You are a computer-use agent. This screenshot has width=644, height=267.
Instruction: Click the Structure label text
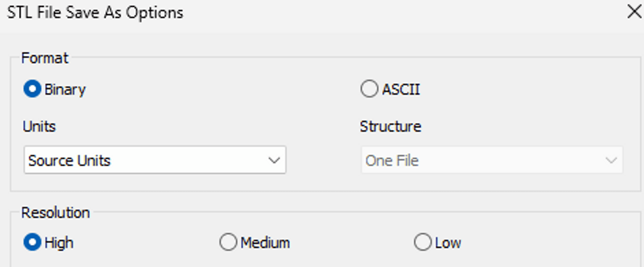391,127
